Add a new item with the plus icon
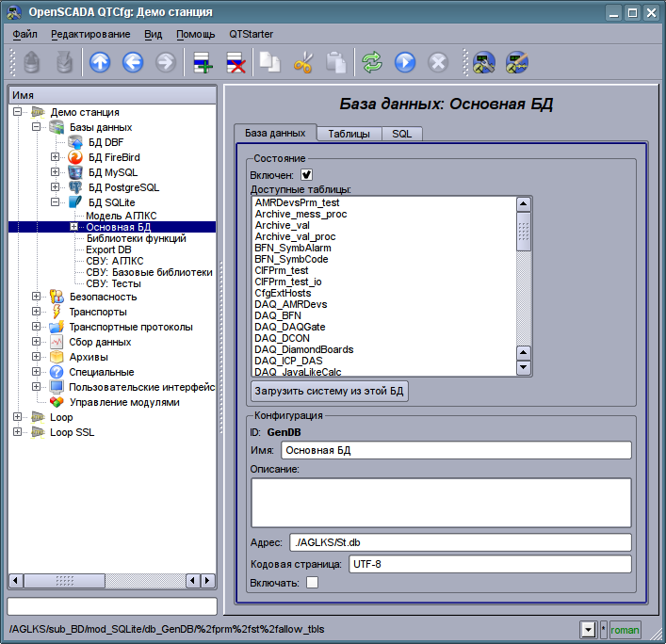666x644 pixels. coord(203,63)
